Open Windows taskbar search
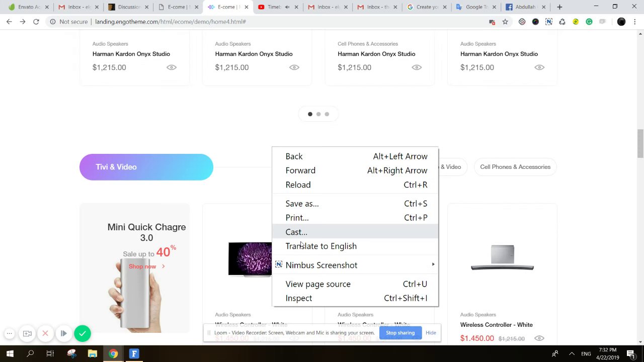Viewport: 644px width, 362px height. (30, 354)
